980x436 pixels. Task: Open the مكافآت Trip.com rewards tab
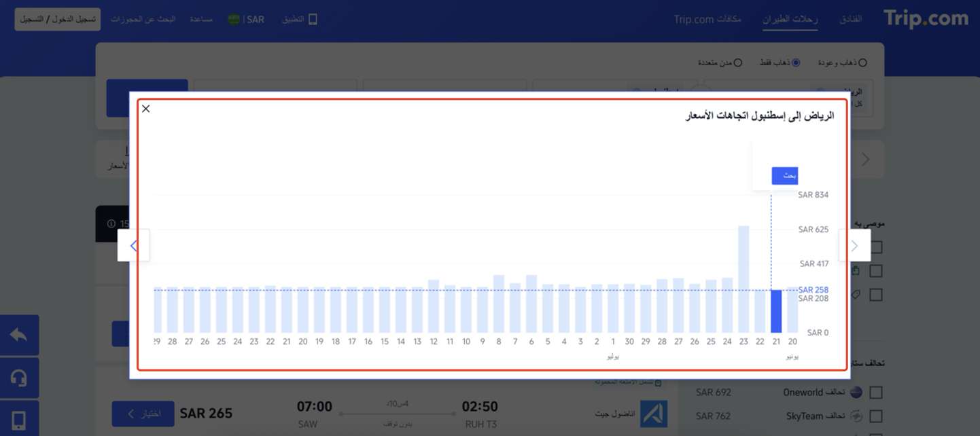[x=707, y=19]
